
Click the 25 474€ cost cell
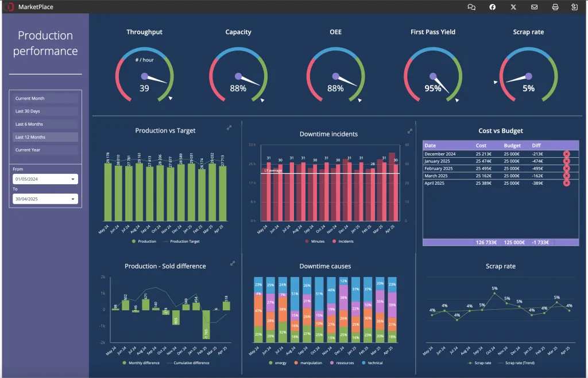click(x=483, y=161)
